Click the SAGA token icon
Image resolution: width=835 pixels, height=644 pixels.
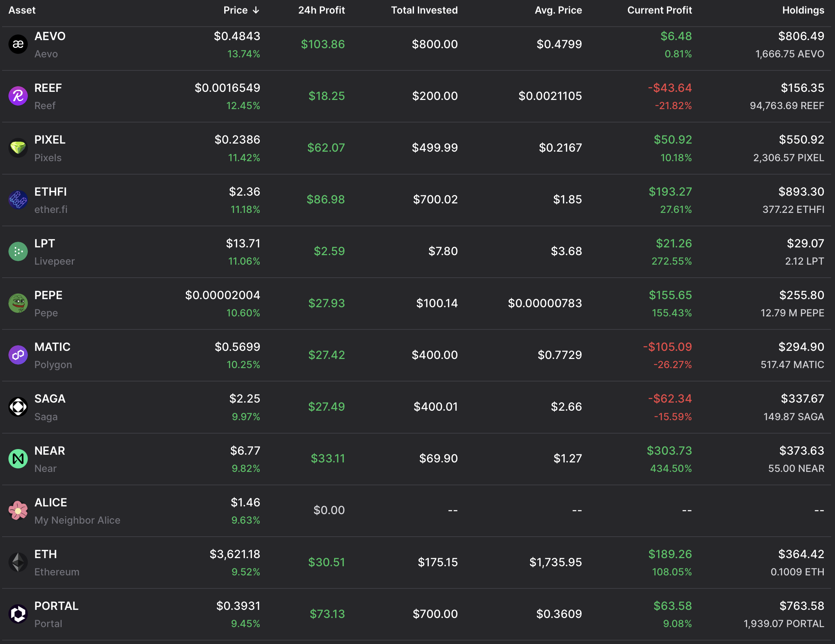click(x=18, y=407)
